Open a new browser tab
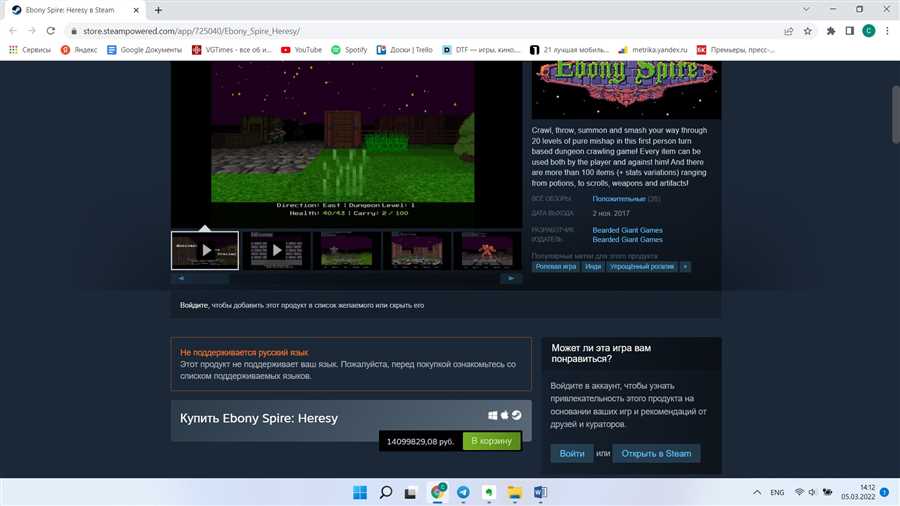 [158, 10]
